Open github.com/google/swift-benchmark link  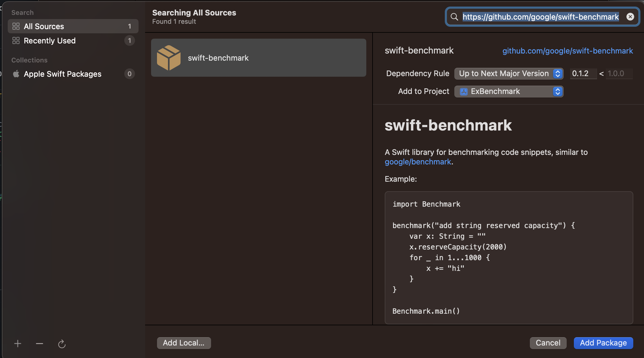point(567,51)
